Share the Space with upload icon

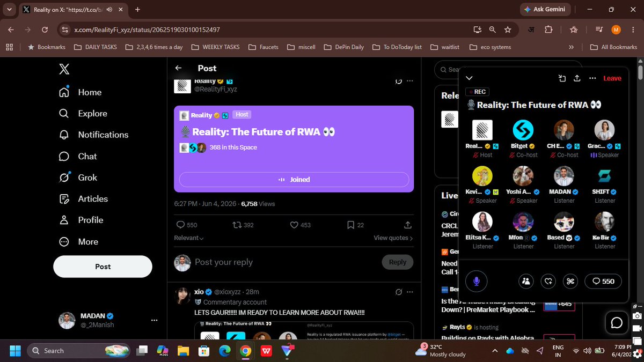click(x=577, y=78)
